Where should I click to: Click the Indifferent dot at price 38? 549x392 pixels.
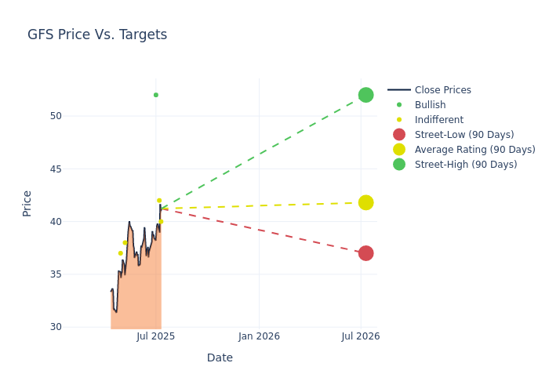[x=125, y=242]
